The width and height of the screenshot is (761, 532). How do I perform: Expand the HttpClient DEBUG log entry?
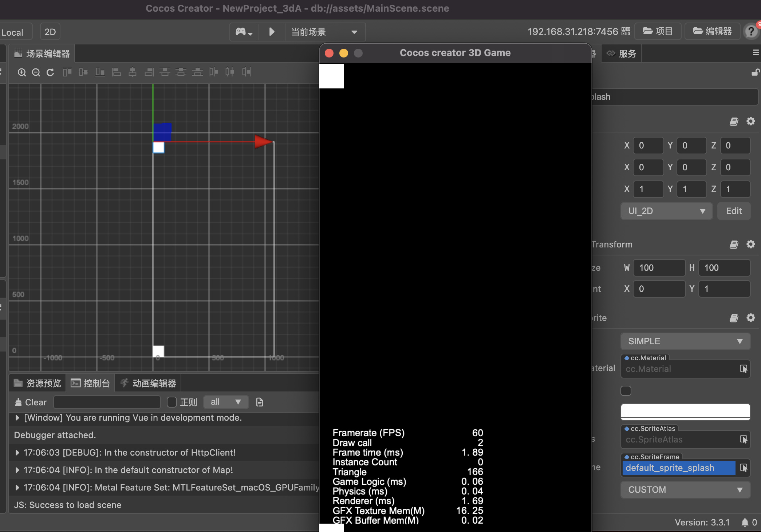17,453
